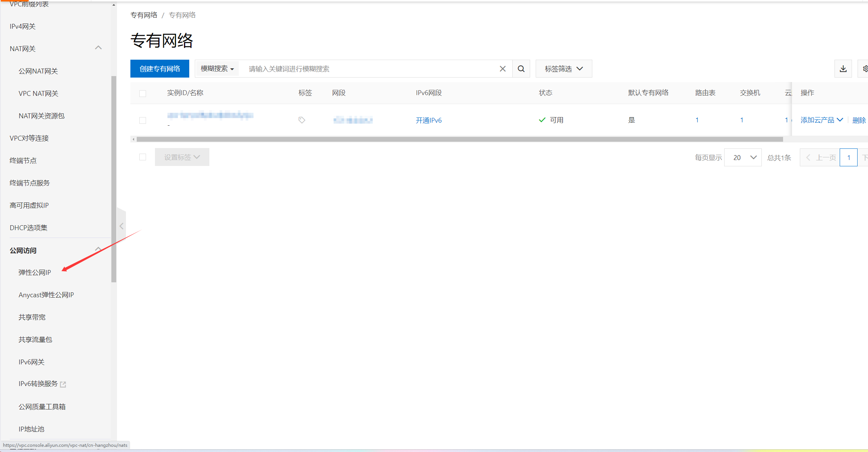Check the VPC instance row checkbox
The image size is (868, 452).
tap(143, 120)
